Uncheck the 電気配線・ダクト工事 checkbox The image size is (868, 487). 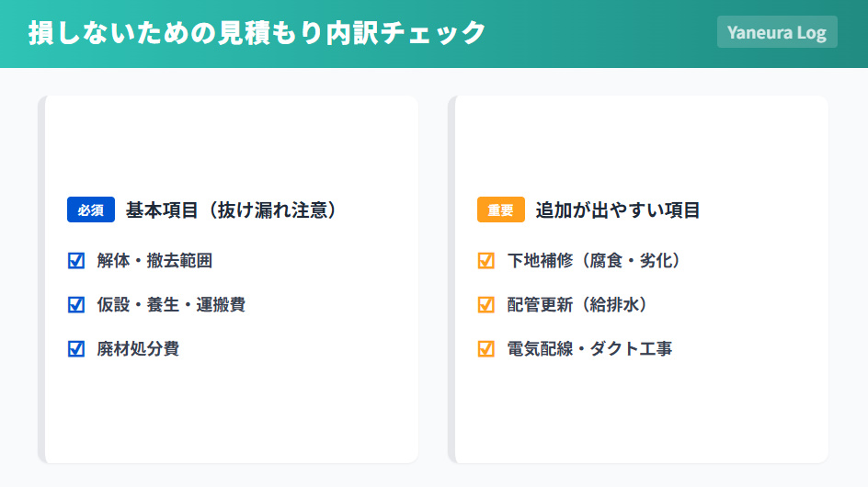pyautogui.click(x=486, y=349)
